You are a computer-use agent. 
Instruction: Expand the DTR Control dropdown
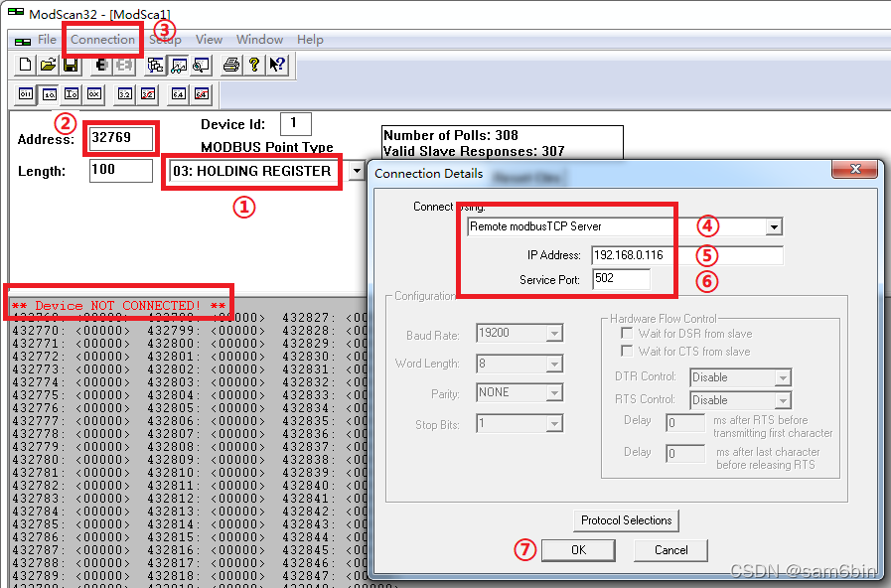click(x=783, y=377)
